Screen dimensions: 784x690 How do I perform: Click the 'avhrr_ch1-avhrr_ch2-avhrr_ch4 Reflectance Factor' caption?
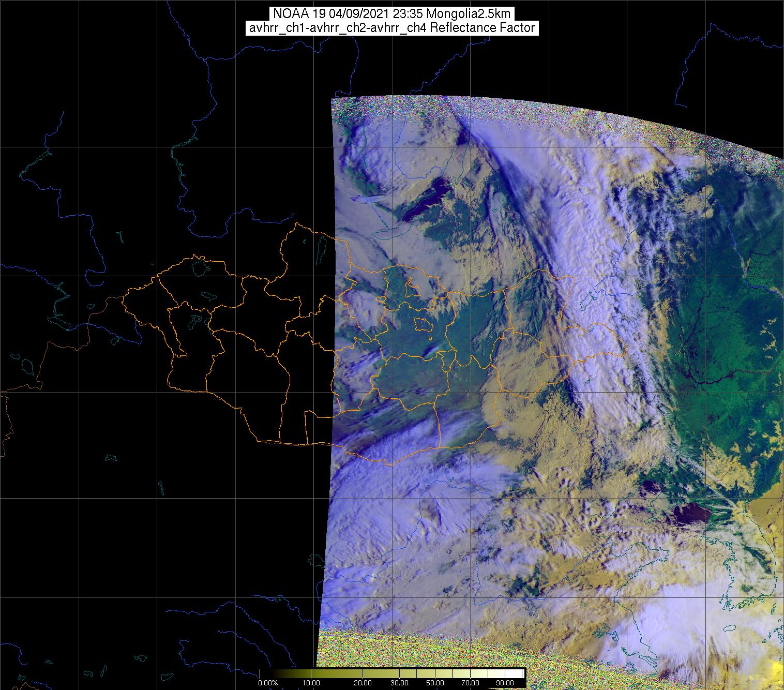(391, 28)
